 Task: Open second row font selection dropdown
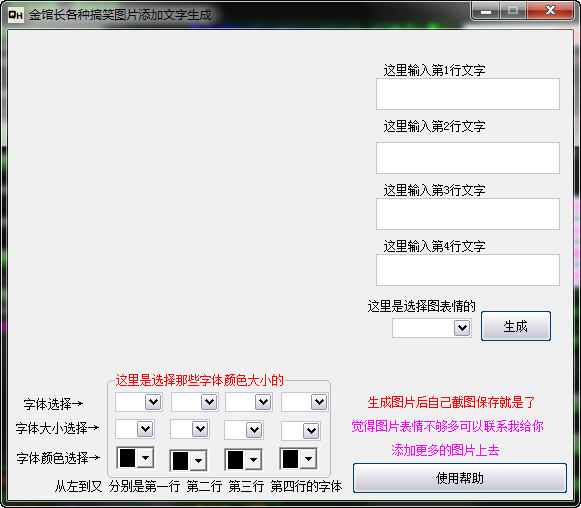click(195, 402)
